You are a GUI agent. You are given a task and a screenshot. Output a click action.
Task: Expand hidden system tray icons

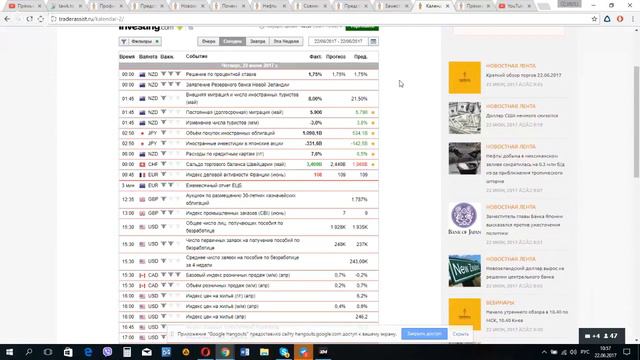click(x=544, y=352)
